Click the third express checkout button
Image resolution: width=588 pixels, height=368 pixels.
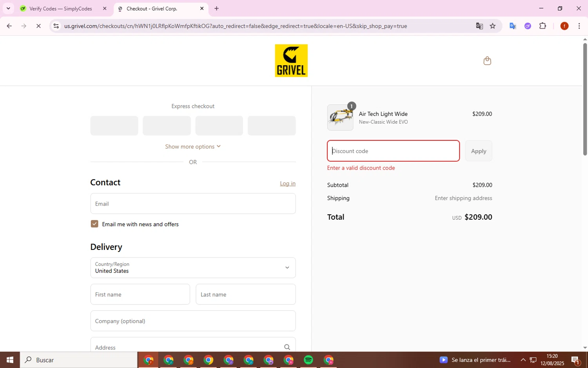tap(219, 126)
